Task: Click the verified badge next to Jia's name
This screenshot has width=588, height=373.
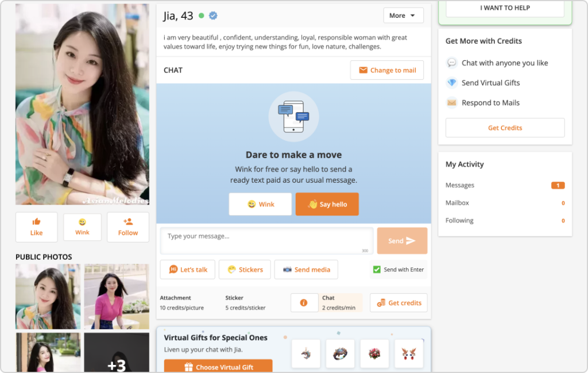Action: coord(213,16)
